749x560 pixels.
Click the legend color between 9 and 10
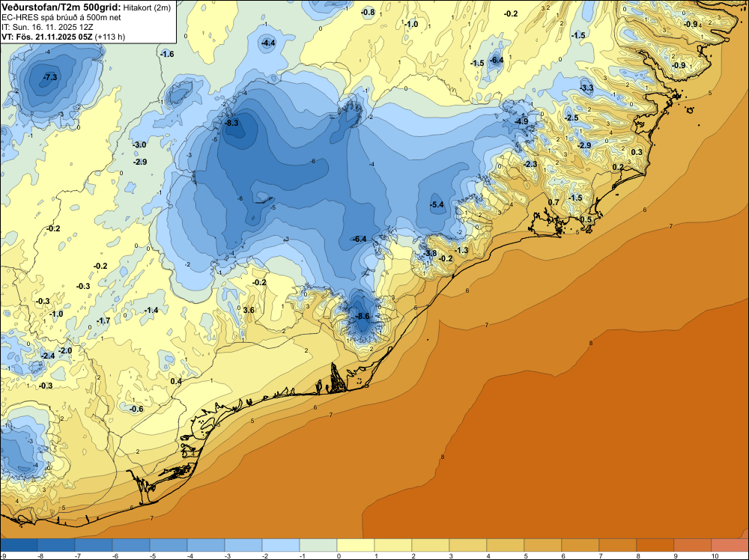click(x=693, y=545)
